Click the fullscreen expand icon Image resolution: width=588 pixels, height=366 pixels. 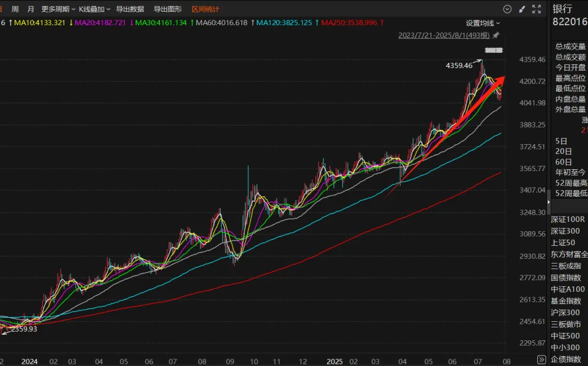pos(535,9)
